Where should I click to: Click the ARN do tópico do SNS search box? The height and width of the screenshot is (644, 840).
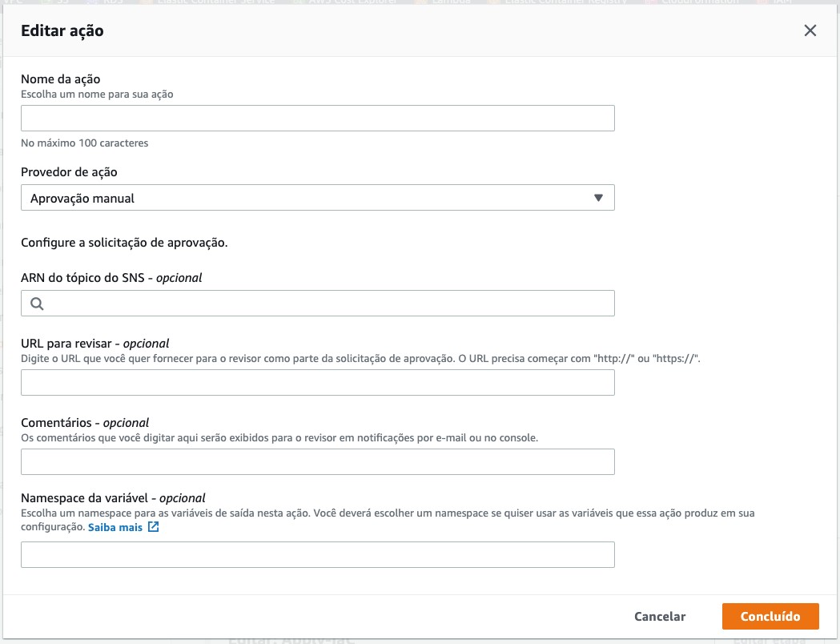[328, 304]
